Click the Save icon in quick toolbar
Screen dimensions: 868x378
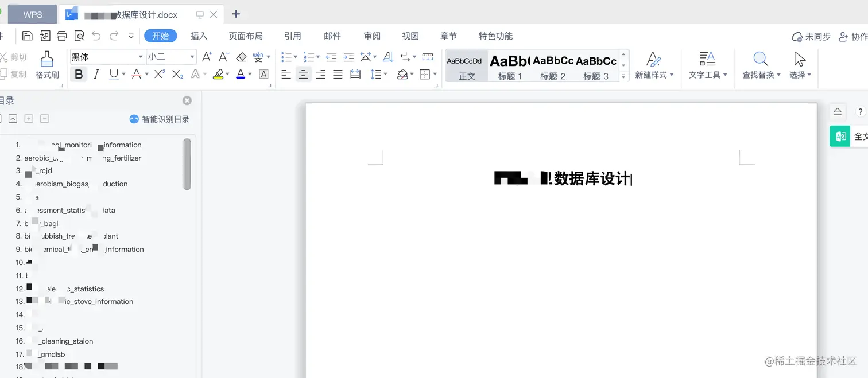tap(27, 36)
